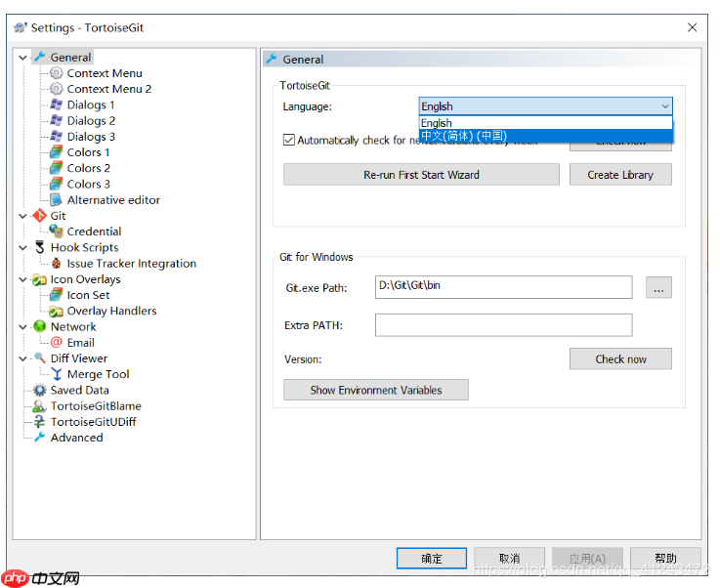
Task: Click Show Environment Variables button
Action: pyautogui.click(x=375, y=390)
